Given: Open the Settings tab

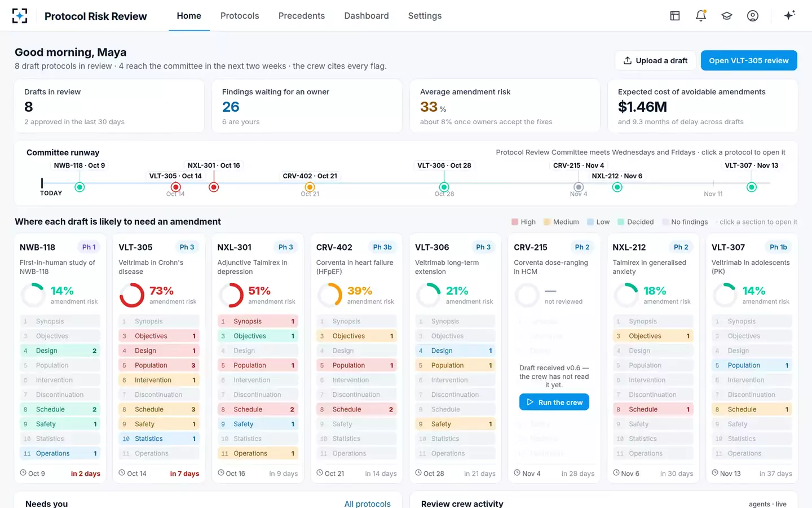Looking at the screenshot, I should tap(425, 16).
